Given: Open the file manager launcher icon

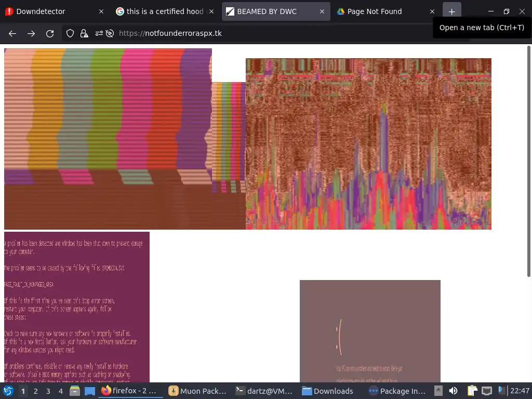Looking at the screenshot, I should (x=75, y=391).
